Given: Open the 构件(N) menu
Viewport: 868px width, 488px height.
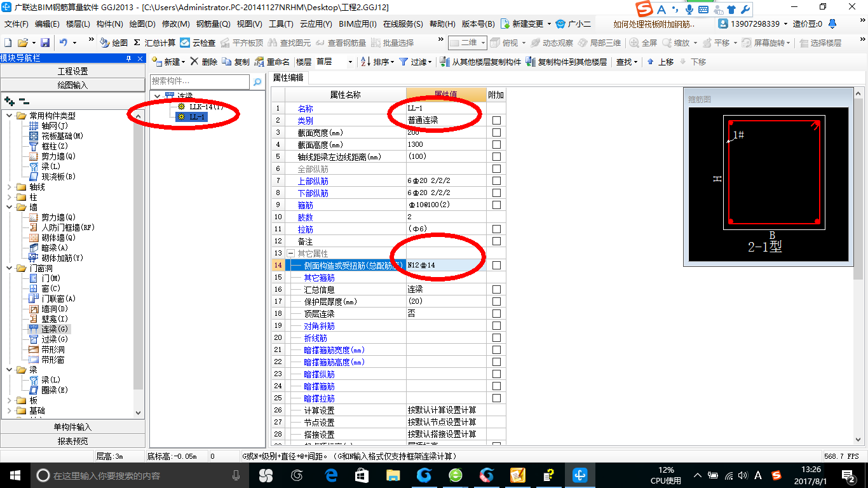Looking at the screenshot, I should tap(109, 24).
